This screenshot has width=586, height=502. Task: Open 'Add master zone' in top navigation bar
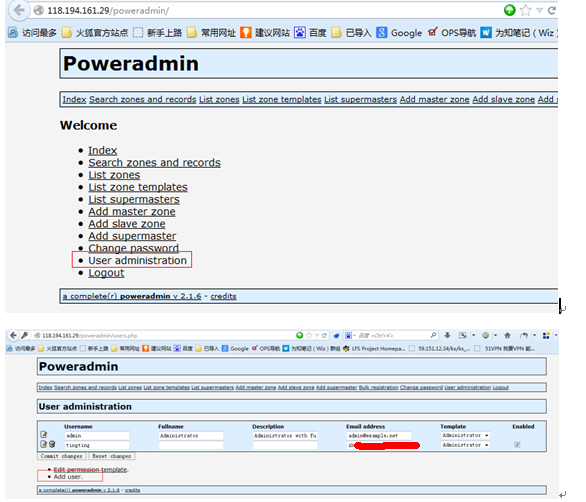coord(434,99)
